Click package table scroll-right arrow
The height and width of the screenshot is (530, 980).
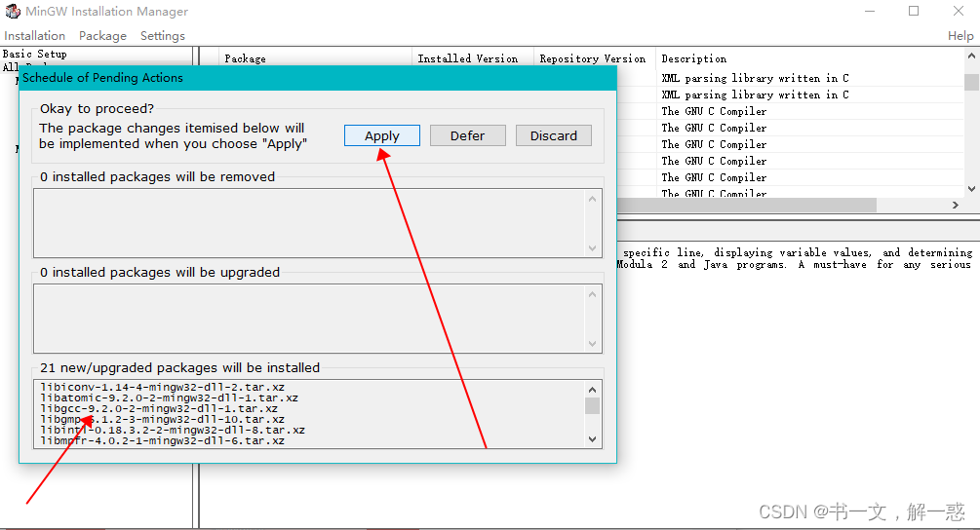[x=956, y=205]
